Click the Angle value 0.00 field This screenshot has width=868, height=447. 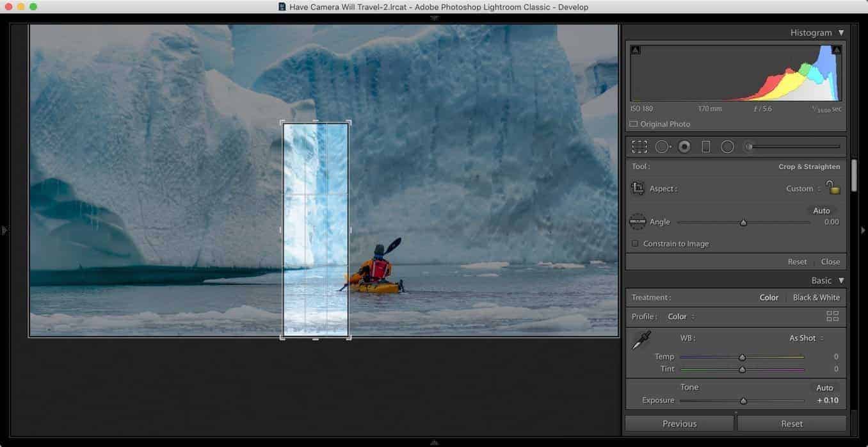(x=831, y=222)
